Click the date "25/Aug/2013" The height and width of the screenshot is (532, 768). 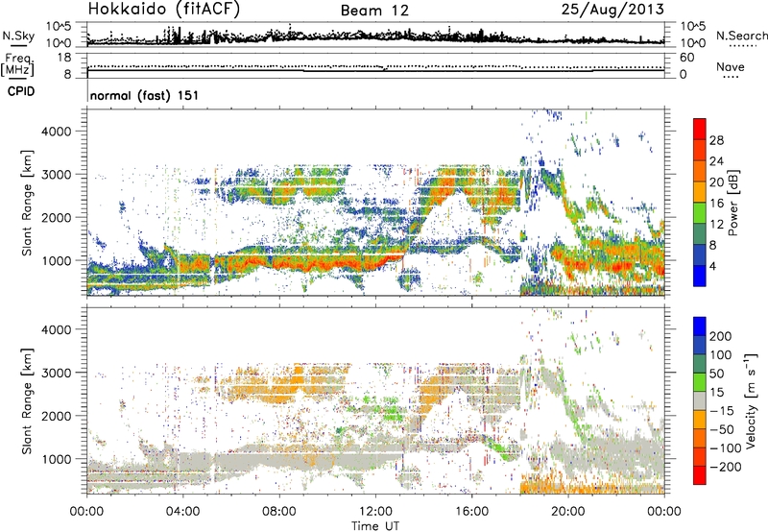pos(612,9)
